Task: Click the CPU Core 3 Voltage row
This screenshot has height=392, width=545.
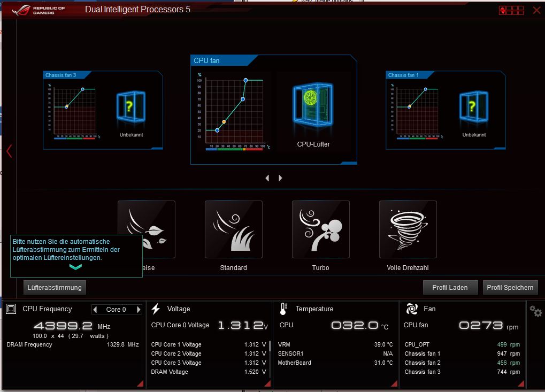Action: [209, 363]
